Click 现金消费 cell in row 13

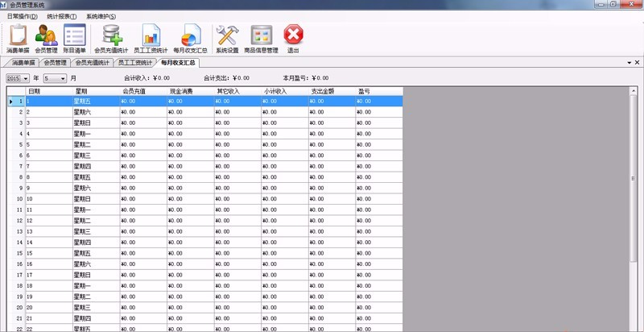coord(191,231)
